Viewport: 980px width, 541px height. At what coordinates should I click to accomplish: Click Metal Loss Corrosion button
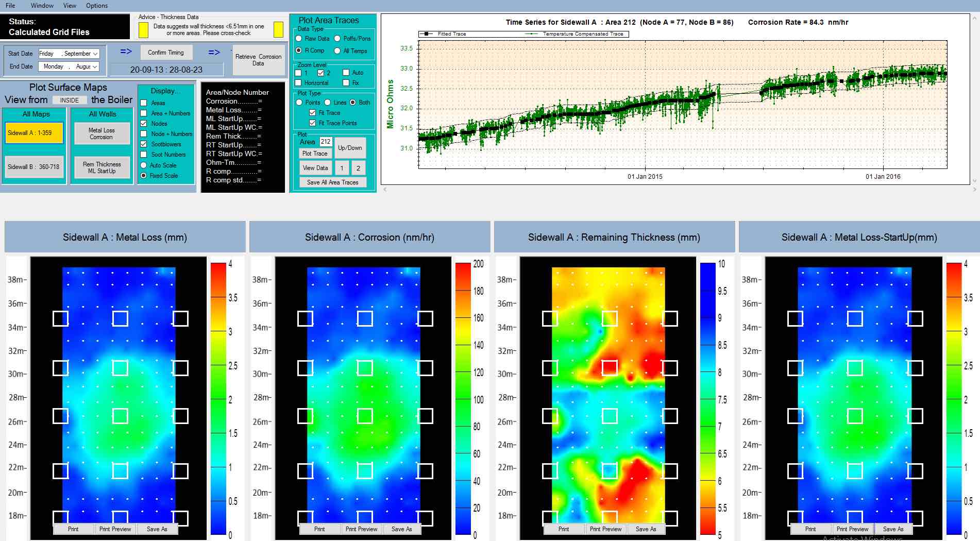coord(102,133)
